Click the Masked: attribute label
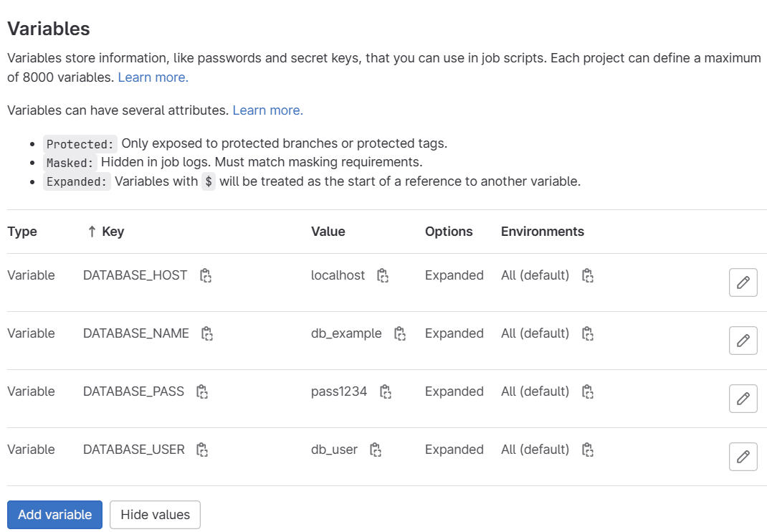Image resolution: width=767 pixels, height=532 pixels. click(x=70, y=163)
